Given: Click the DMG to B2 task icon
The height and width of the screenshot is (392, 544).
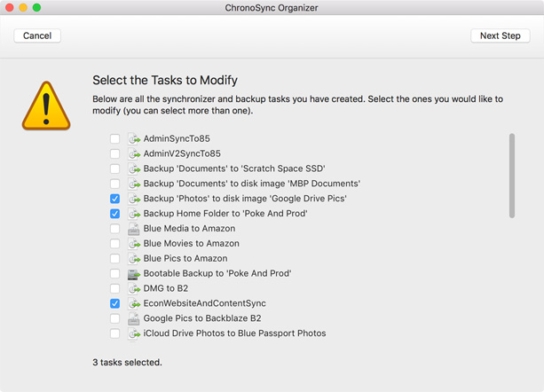Looking at the screenshot, I should [134, 288].
